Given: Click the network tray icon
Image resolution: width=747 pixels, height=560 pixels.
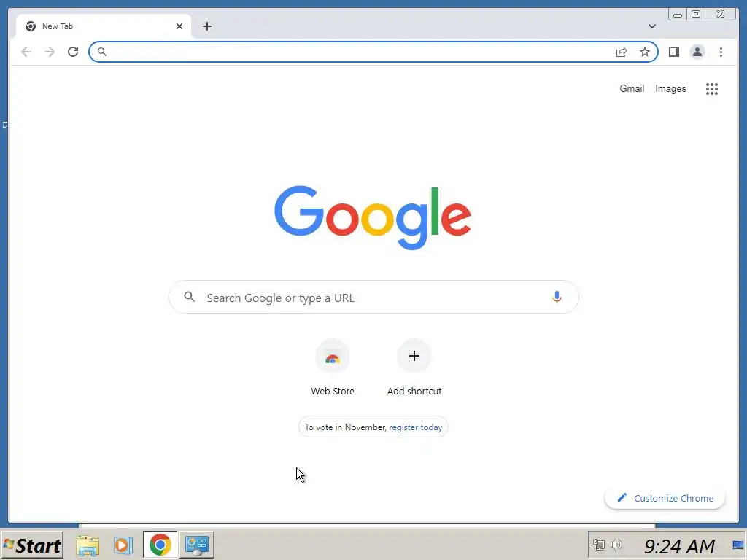Looking at the screenshot, I should [598, 544].
